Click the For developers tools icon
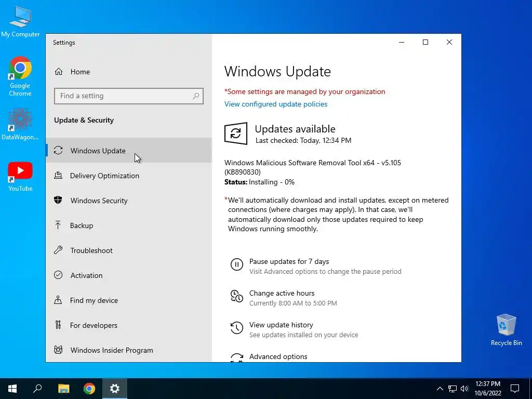The image size is (532, 399). click(58, 325)
